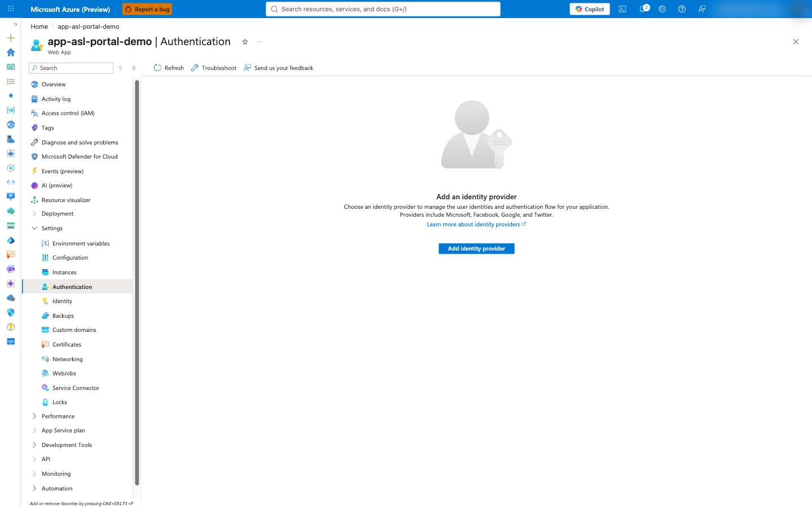Expand the left portal sidebar chevron
The width and height of the screenshot is (812, 508).
click(15, 24)
